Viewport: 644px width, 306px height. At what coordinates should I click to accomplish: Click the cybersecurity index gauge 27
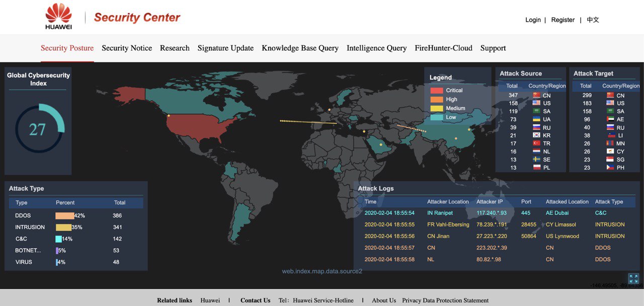[x=39, y=129]
